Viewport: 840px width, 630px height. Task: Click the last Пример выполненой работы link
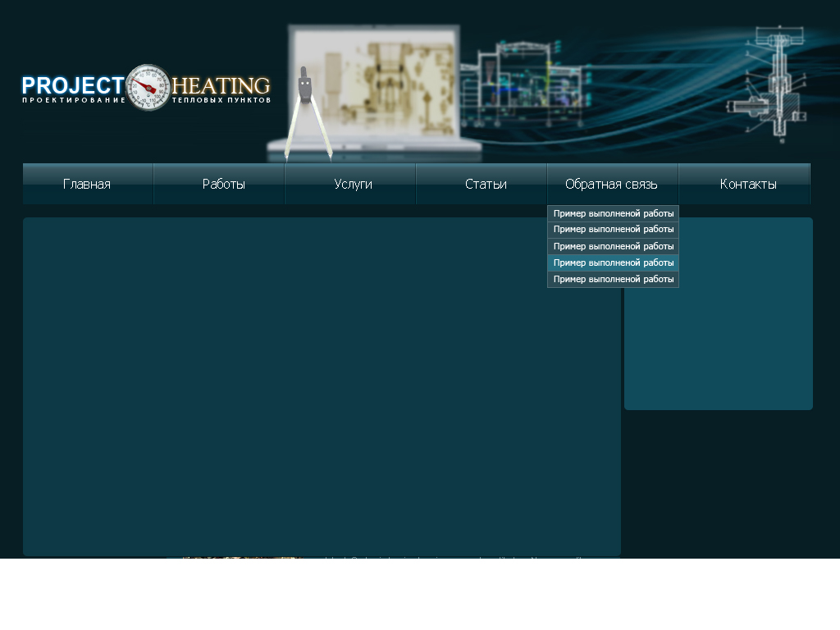pos(613,279)
